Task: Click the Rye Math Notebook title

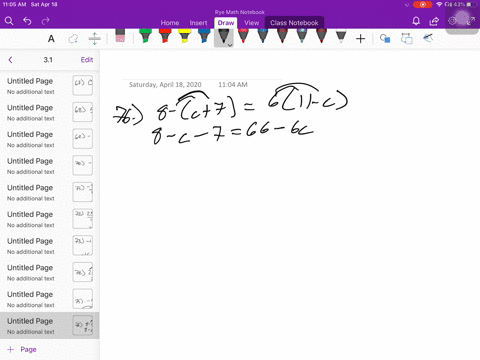Action: [x=240, y=12]
